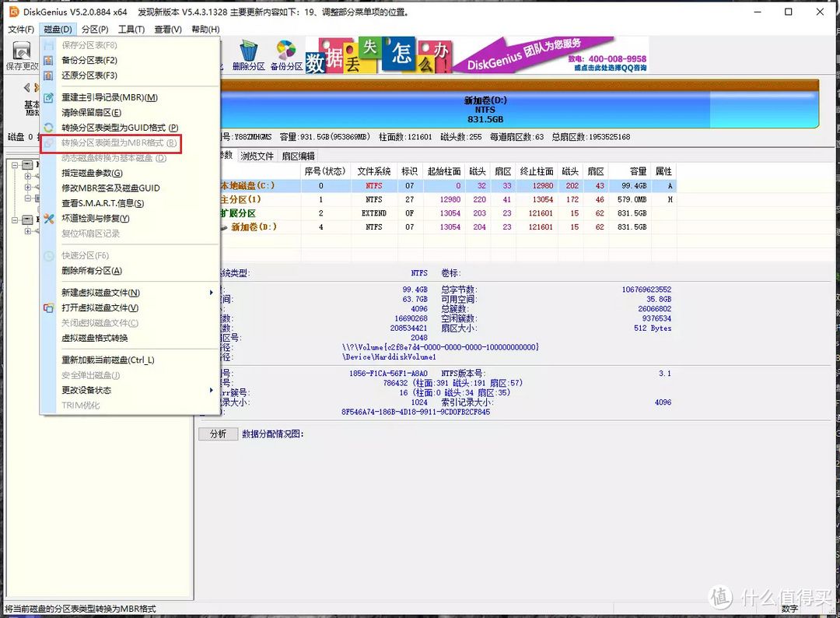The height and width of the screenshot is (618, 840).
Task: Open 查看S.M.A.R.T.信息(S)
Action: click(103, 203)
